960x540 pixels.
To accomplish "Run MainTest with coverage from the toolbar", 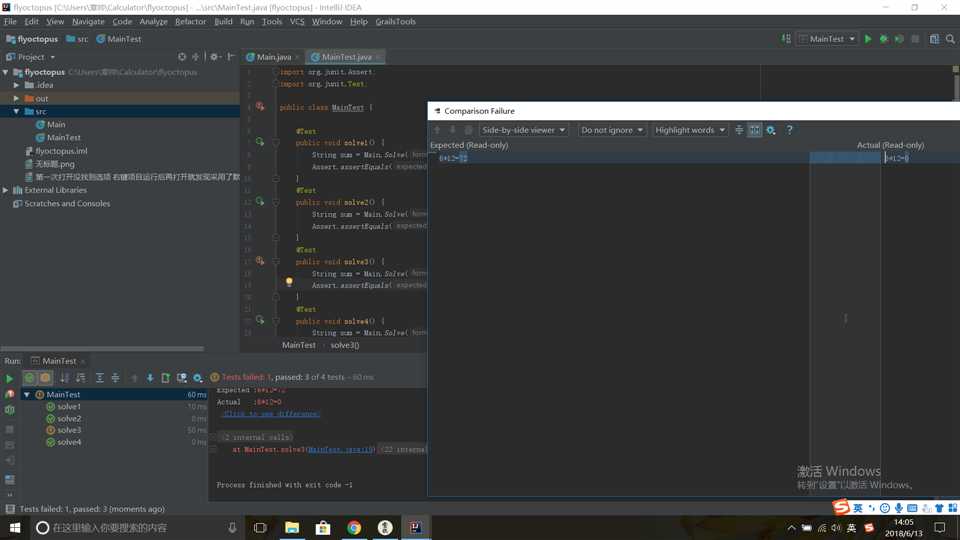I will (x=899, y=39).
